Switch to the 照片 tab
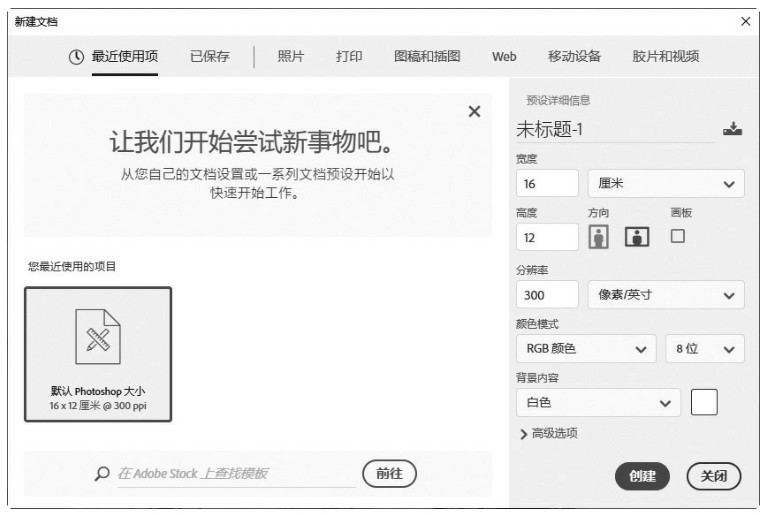 (x=290, y=57)
